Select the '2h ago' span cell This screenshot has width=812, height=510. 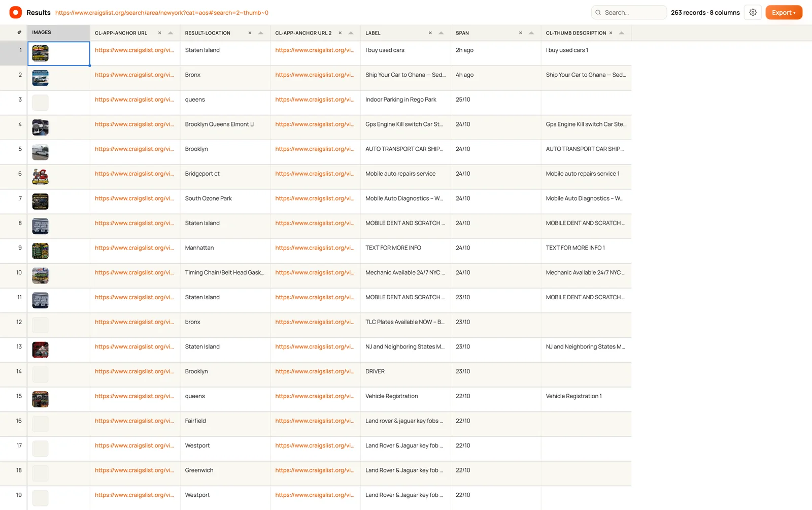tap(496, 53)
